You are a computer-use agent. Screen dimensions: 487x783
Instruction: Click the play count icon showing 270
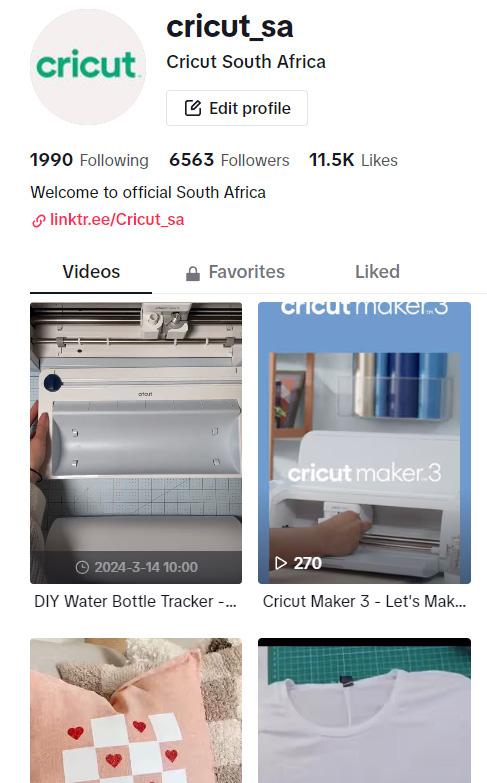pyautogui.click(x=281, y=563)
